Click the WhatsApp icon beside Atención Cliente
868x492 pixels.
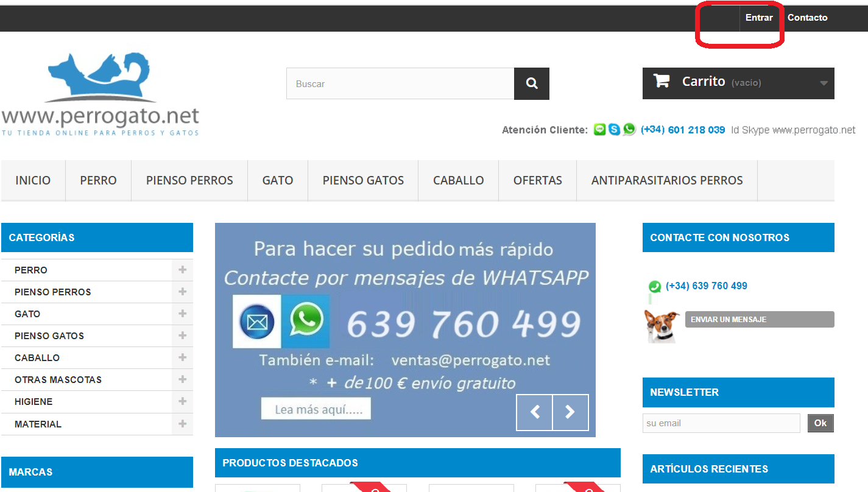[629, 130]
